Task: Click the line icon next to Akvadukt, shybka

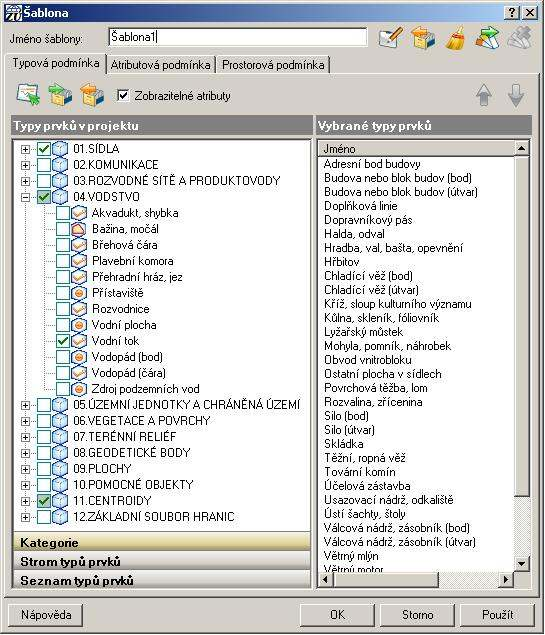Action: click(x=79, y=213)
